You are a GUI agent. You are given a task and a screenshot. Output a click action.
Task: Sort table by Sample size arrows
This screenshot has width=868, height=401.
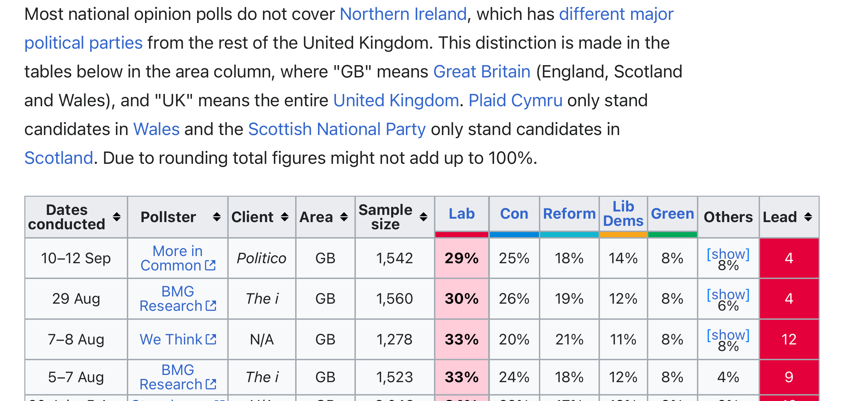pyautogui.click(x=423, y=217)
